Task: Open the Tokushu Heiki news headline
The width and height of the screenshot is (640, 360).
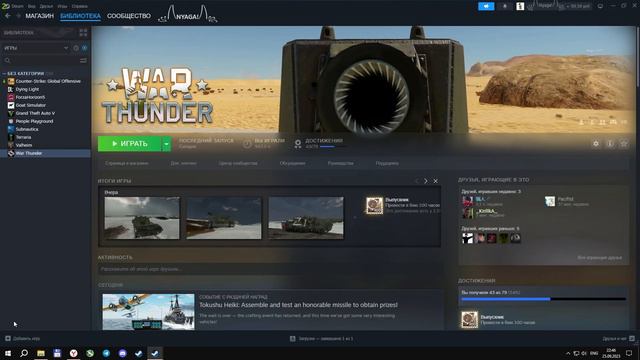Action: (298, 305)
